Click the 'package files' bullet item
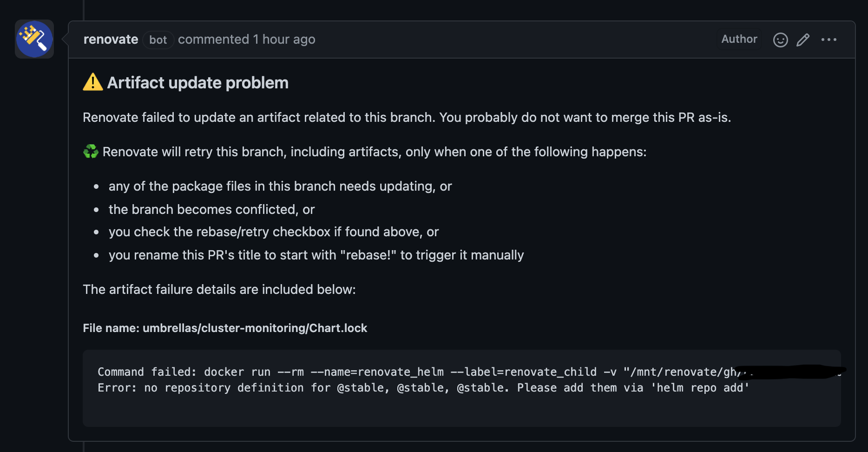The height and width of the screenshot is (452, 868). pyautogui.click(x=280, y=186)
